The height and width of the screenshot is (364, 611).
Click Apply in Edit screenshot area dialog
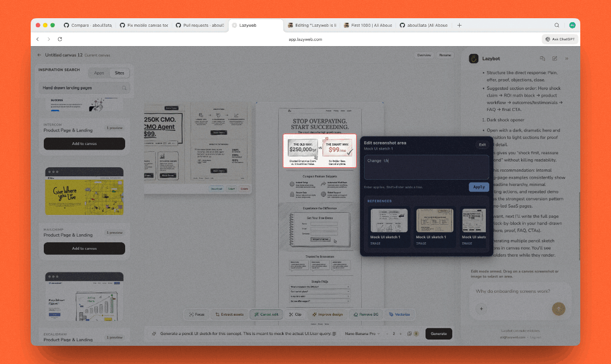[479, 187]
